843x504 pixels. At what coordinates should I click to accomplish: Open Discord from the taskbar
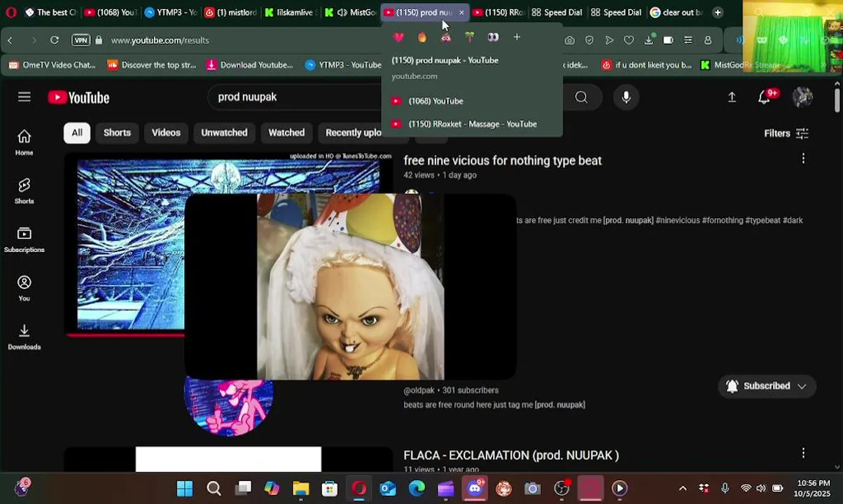click(x=475, y=489)
